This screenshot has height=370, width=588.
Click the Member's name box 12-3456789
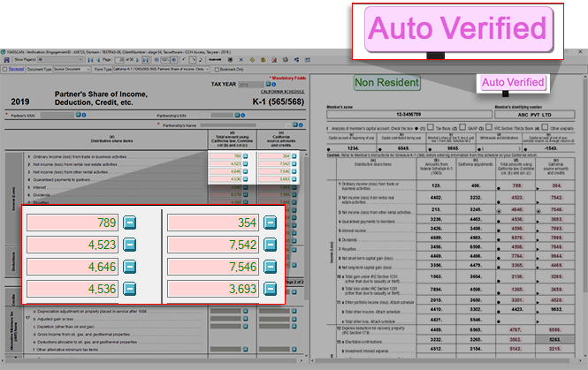[x=409, y=115]
